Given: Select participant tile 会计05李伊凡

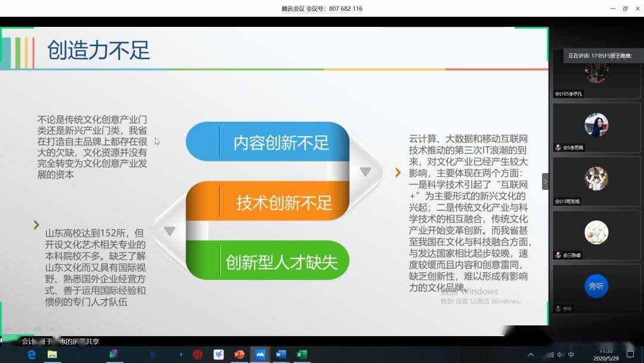Looking at the screenshot, I should click(x=596, y=75).
